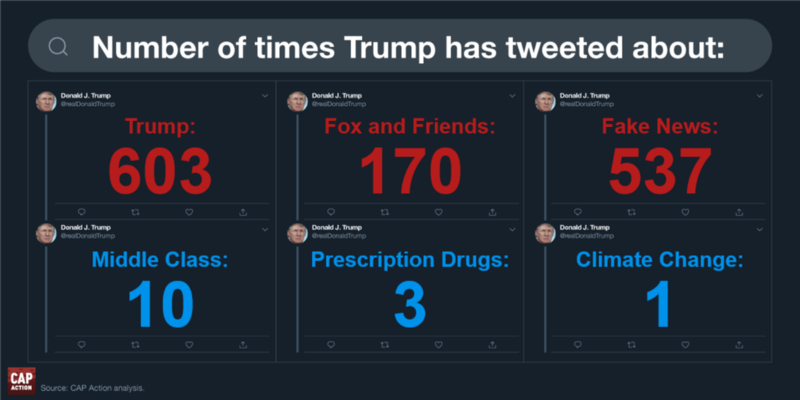
Task: Open dropdown chevron on Fox and Friends tweet
Action: point(512,96)
